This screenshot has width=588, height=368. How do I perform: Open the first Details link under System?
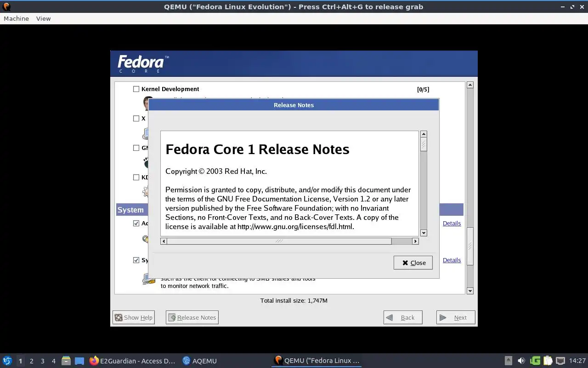coord(452,223)
